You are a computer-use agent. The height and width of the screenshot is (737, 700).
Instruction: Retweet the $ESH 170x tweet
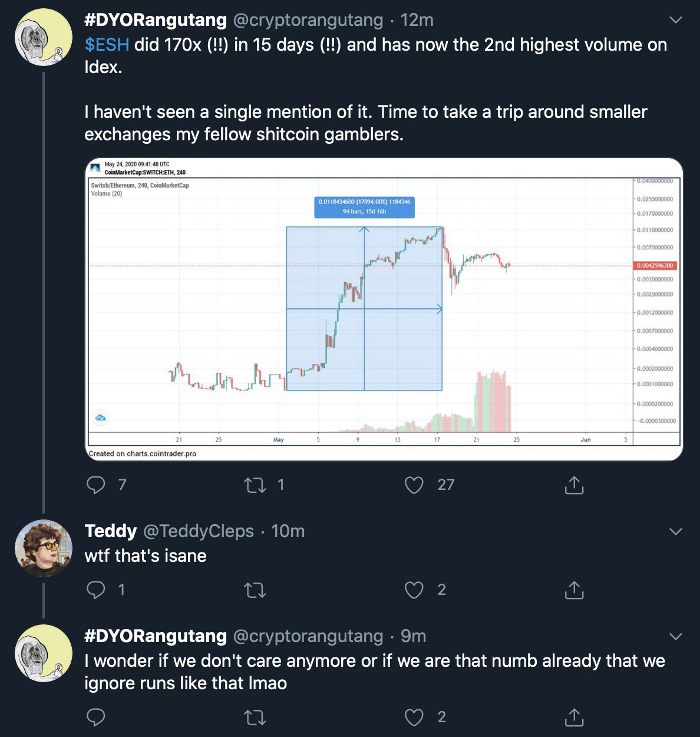[255, 485]
